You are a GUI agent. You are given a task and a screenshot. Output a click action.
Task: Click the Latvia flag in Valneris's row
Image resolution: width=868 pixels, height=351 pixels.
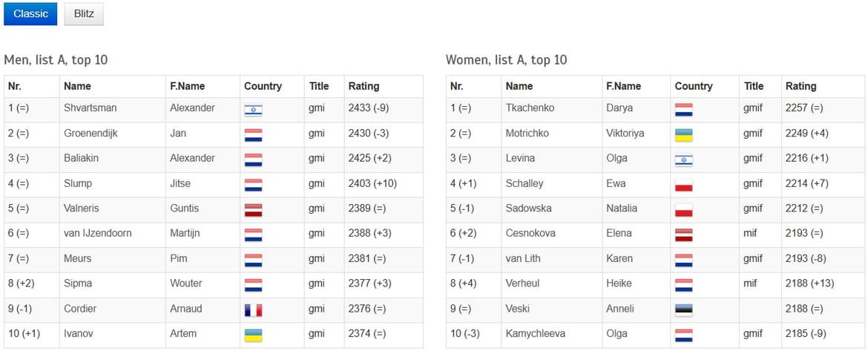(x=253, y=211)
